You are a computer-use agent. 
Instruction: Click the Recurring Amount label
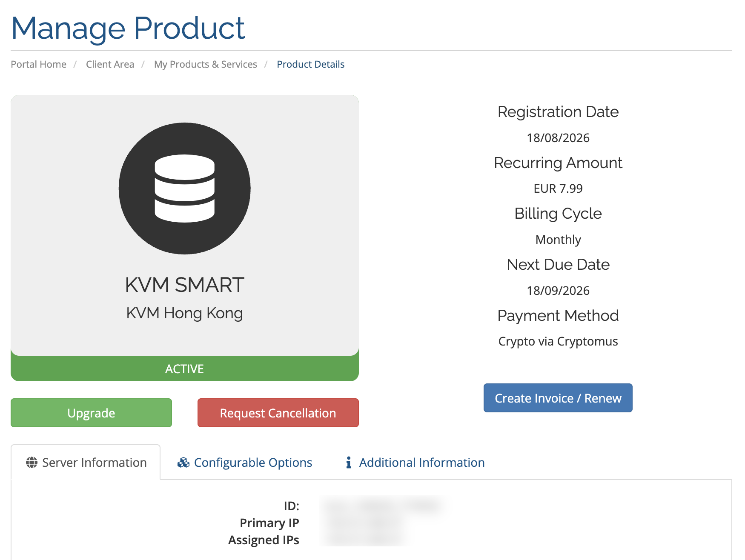click(x=558, y=163)
